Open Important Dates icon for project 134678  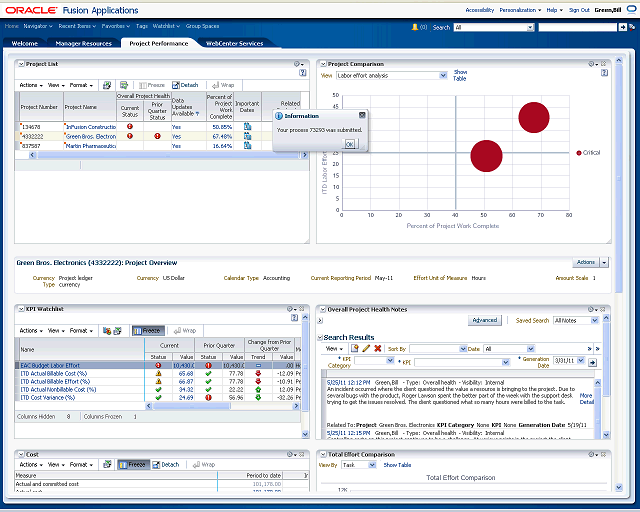coord(247,127)
